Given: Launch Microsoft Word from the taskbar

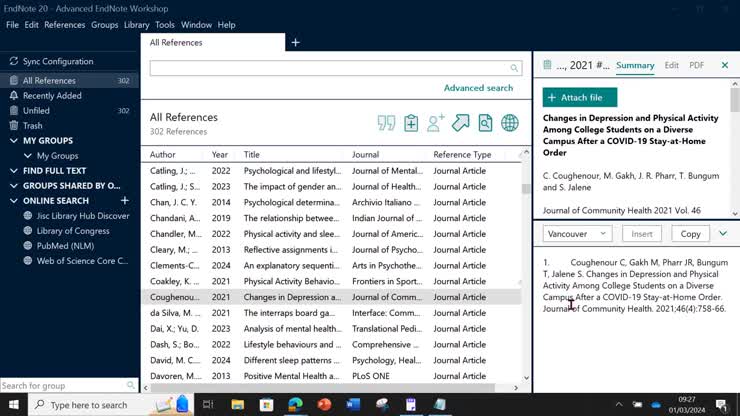Looking at the screenshot, I should tap(353, 405).
